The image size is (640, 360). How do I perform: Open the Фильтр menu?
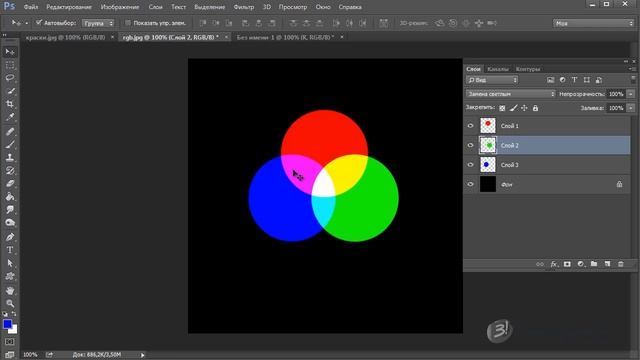[x=244, y=7]
